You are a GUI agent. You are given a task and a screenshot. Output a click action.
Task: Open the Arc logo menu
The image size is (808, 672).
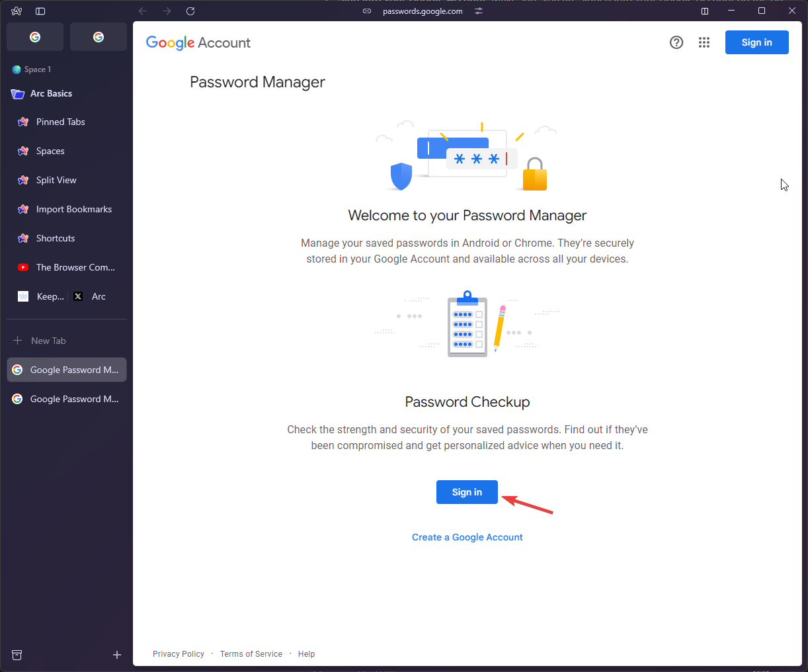click(x=17, y=11)
